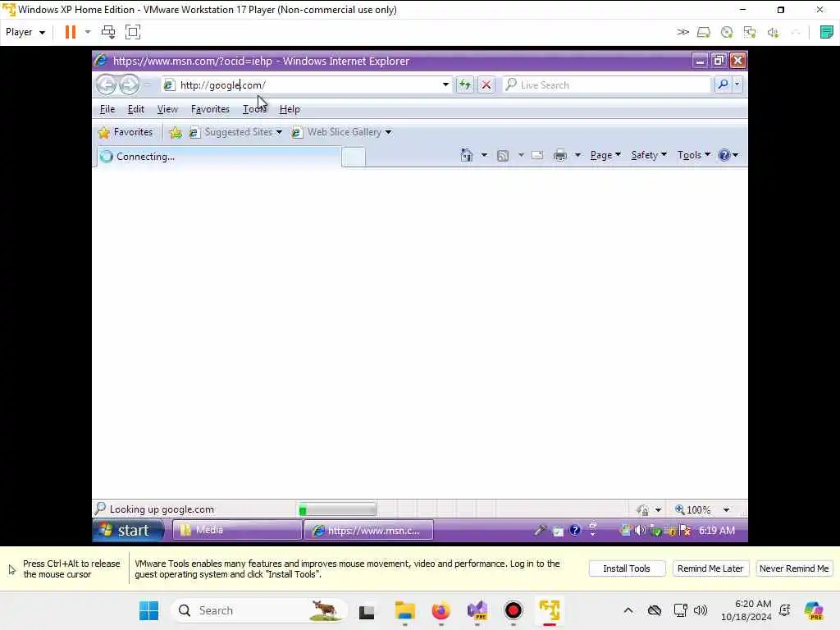840x630 pixels.
Task: Go forward with the IE Forward arrow
Action: [x=129, y=84]
